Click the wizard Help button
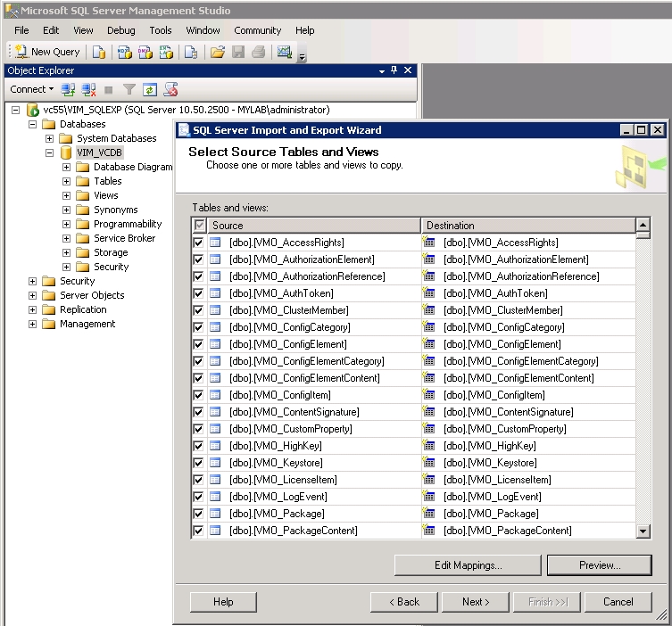Viewport: 672px width, 626px height. [x=223, y=602]
